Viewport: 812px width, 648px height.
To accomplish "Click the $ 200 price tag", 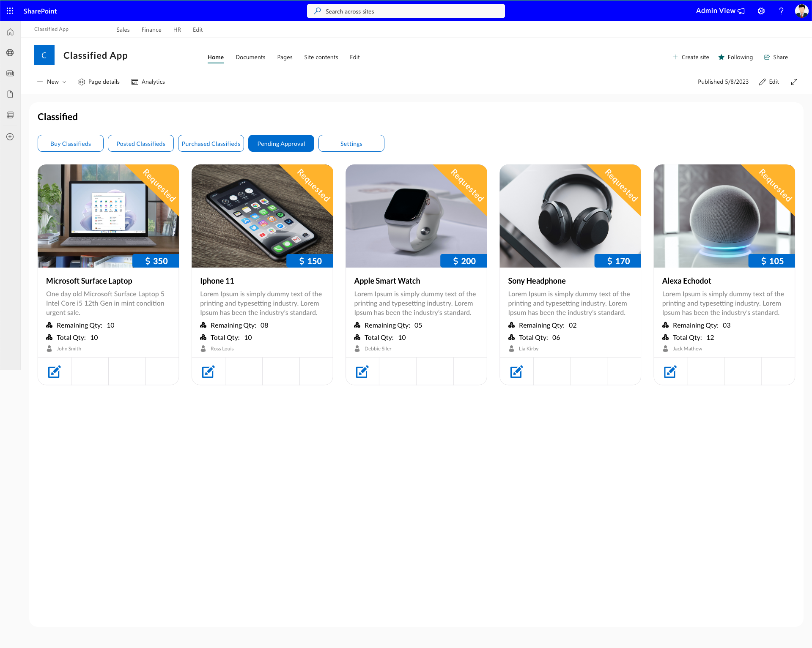I will tap(464, 261).
